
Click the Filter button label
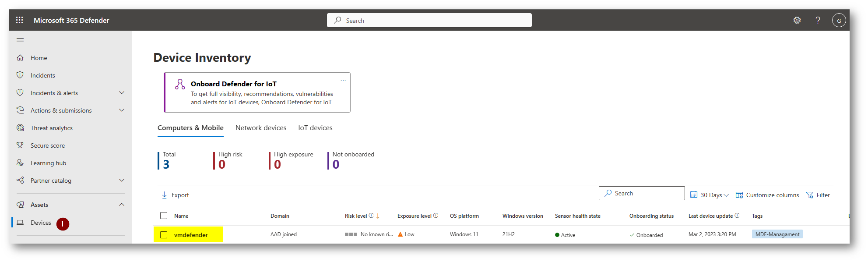[823, 195]
